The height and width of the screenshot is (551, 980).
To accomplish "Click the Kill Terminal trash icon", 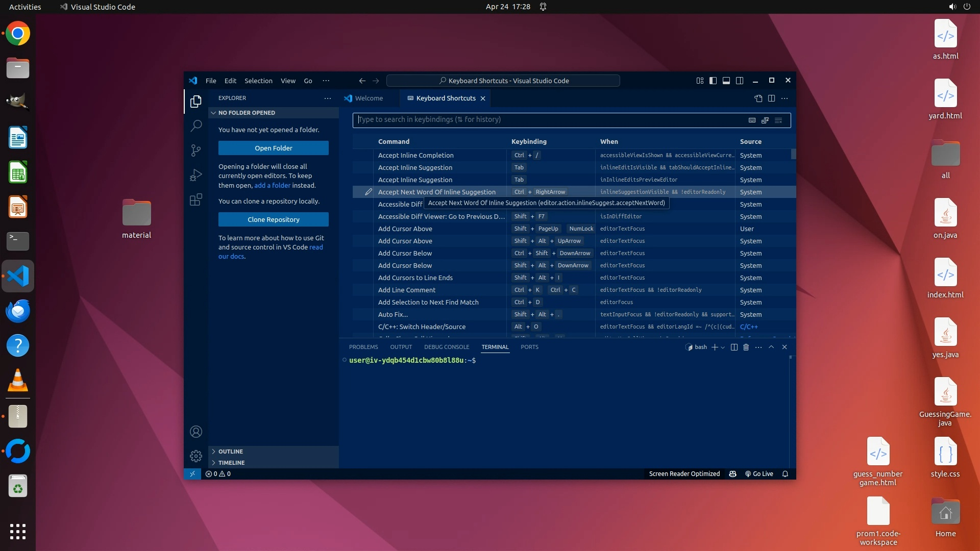I will tap(746, 347).
